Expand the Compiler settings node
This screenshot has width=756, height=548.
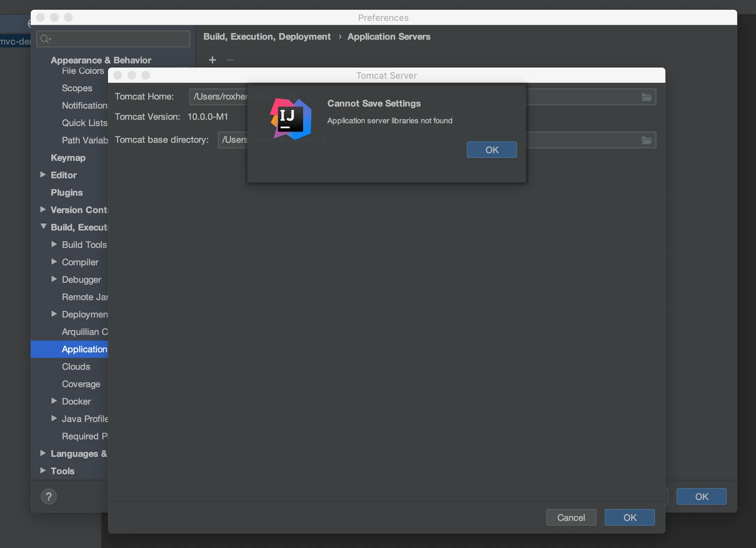tap(54, 262)
